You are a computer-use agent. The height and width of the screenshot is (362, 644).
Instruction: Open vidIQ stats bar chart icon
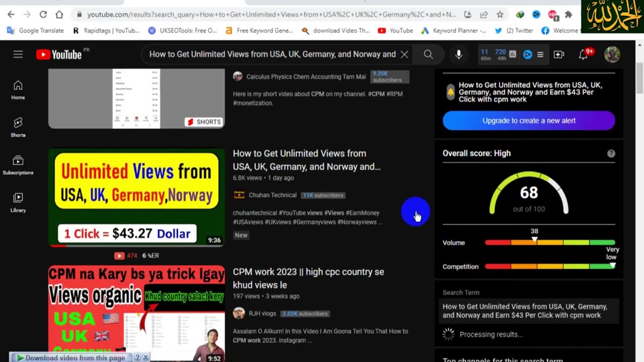coord(513,54)
